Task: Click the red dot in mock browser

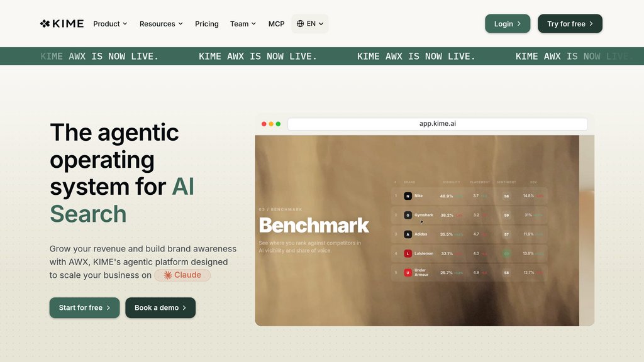Action: pyautogui.click(x=264, y=124)
